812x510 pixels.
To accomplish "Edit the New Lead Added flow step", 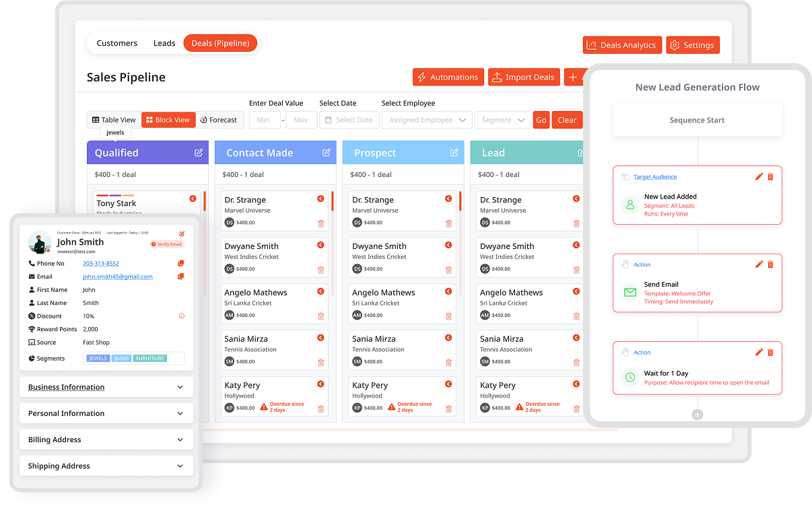I will pos(759,176).
